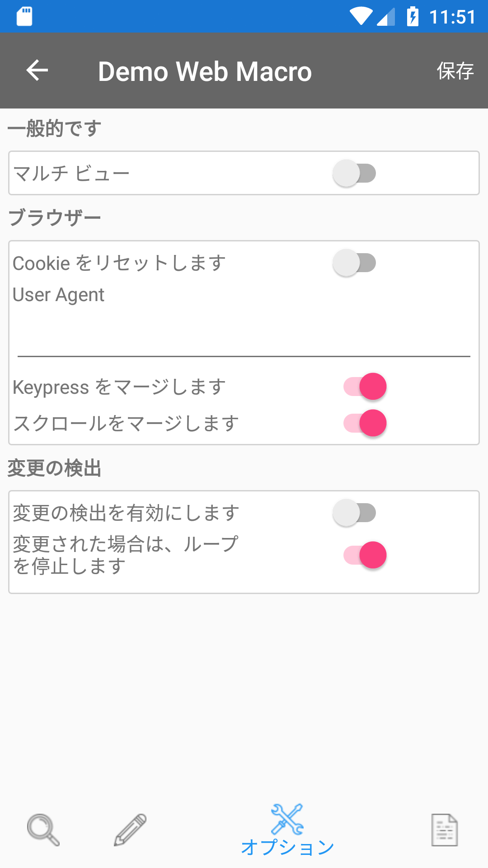Image resolution: width=488 pixels, height=868 pixels.
Task: Open the magnifying glass search tab
Action: pyautogui.click(x=43, y=830)
